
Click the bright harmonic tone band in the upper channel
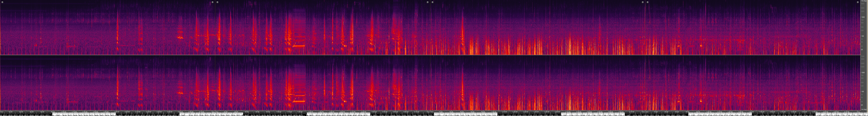(299, 45)
